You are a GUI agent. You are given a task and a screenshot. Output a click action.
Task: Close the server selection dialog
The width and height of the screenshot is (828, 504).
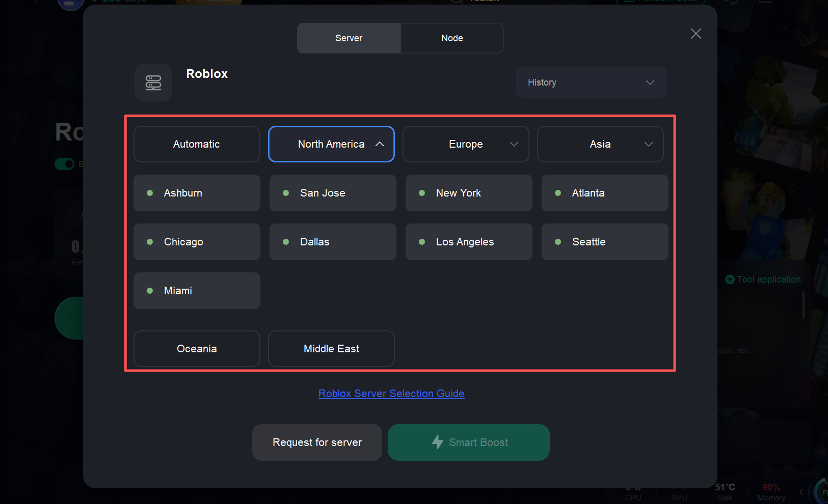pos(696,34)
